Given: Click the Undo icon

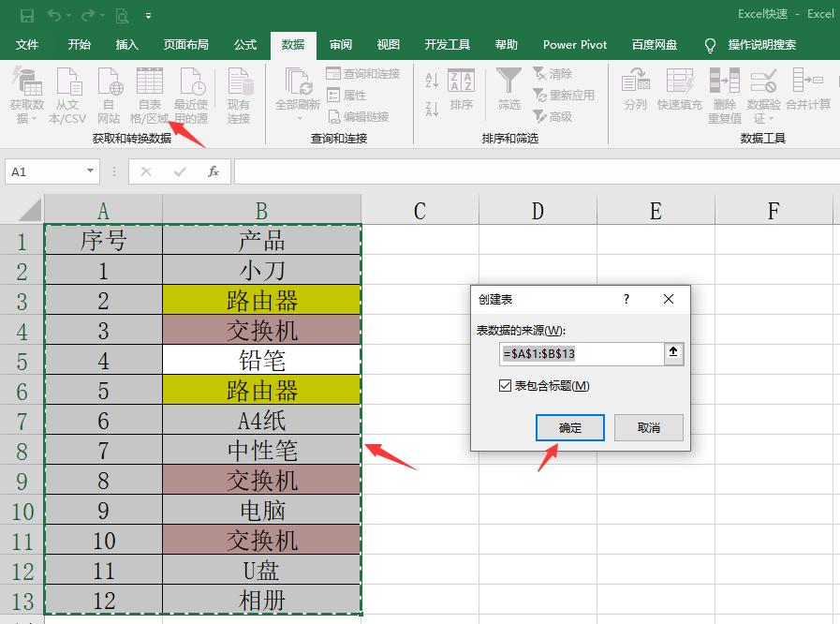Looking at the screenshot, I should coord(54,16).
